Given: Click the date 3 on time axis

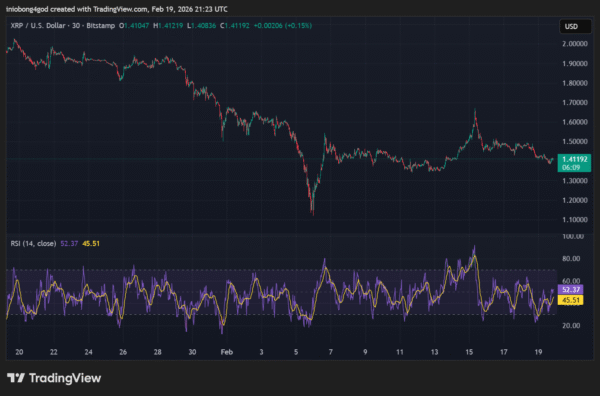Looking at the screenshot, I should pyautogui.click(x=261, y=352).
